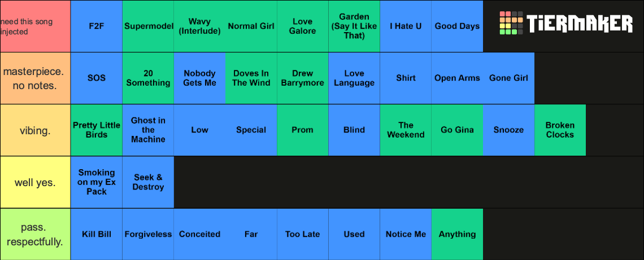Click the yellow 'well yes.' tier label
The height and width of the screenshot is (260, 644).
36,182
